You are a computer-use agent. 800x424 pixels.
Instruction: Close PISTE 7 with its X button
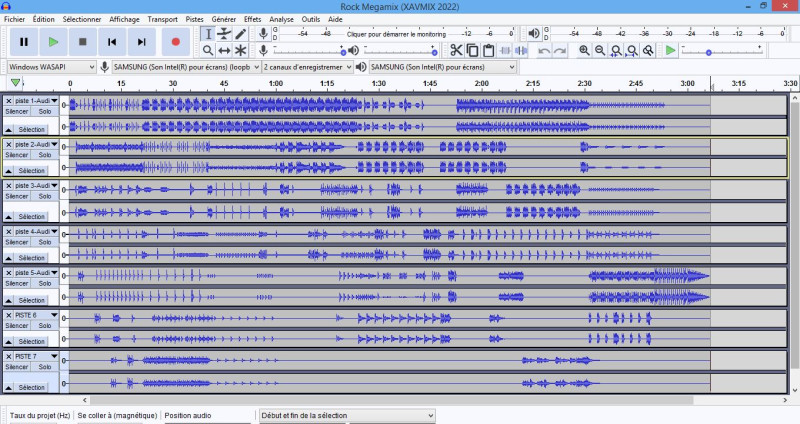click(9, 356)
